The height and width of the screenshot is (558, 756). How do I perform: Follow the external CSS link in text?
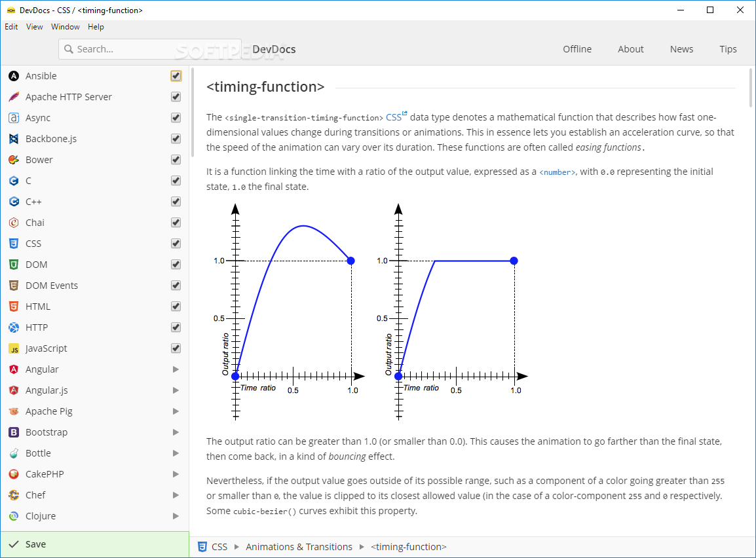pyautogui.click(x=396, y=117)
